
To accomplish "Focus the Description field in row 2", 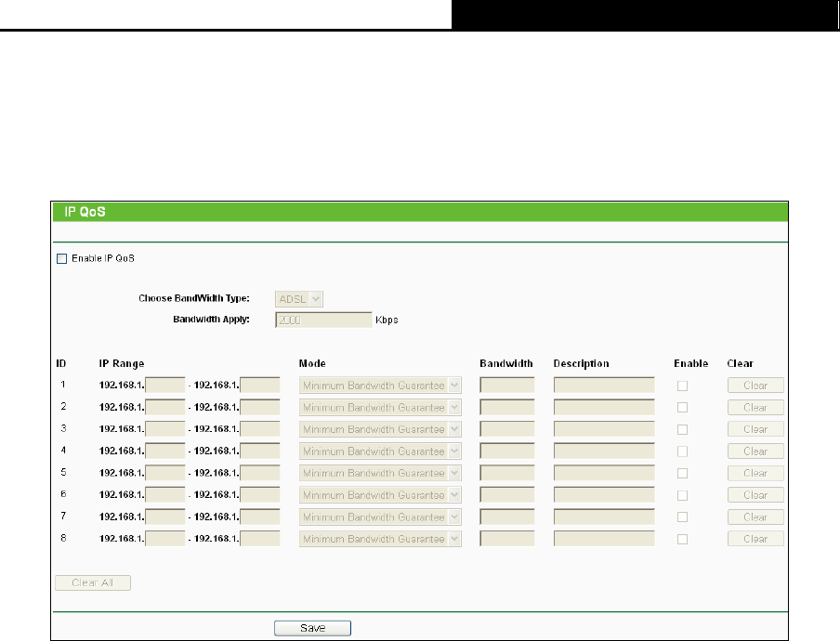I will 604,407.
